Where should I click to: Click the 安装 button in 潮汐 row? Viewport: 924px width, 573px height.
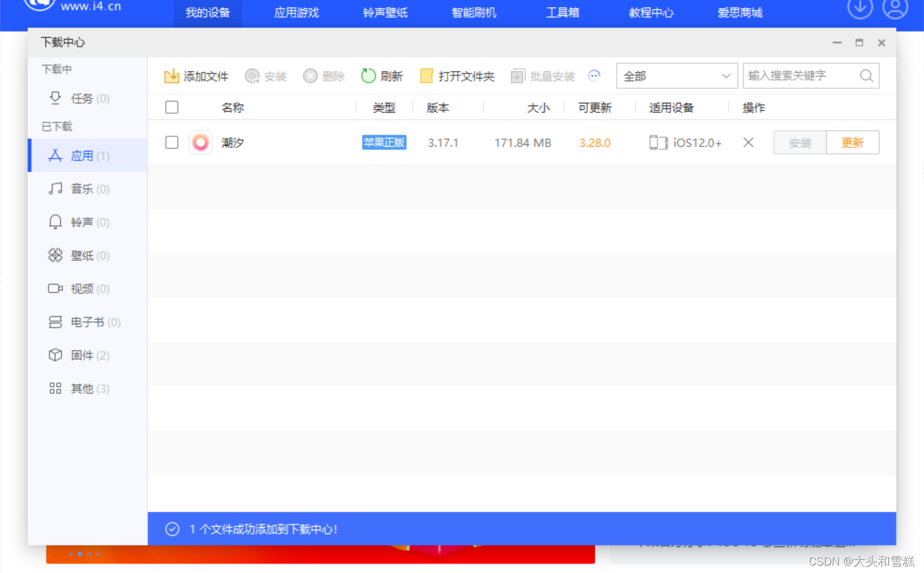click(x=800, y=143)
